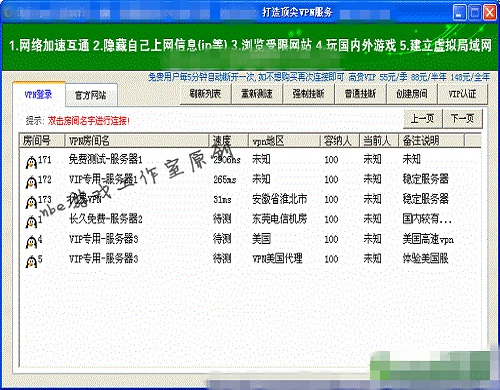
Task: Click the 美国 region cell
Action: pyautogui.click(x=261, y=239)
